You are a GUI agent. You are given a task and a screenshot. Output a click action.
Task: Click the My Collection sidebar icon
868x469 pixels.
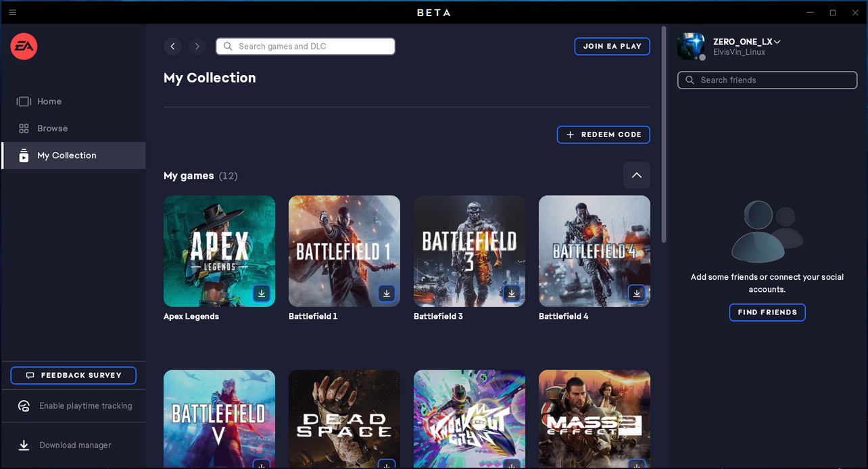point(24,155)
